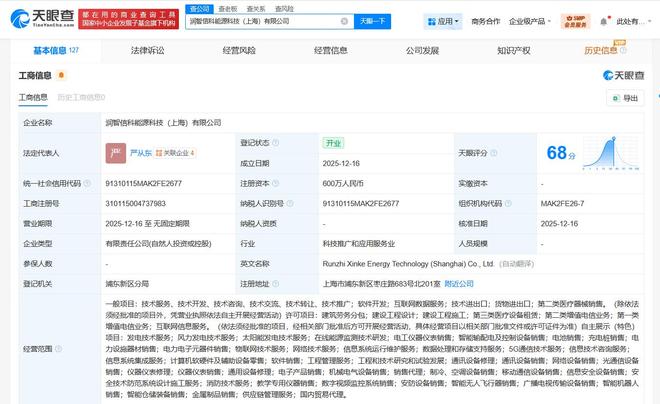Click registration number 310115004737983
The width and height of the screenshot is (660, 404).
coord(136,204)
